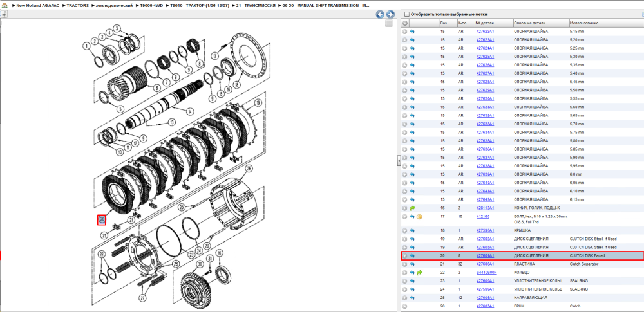
Task: Click the green arrow icon for part S4410S00F
Action: 420,273
